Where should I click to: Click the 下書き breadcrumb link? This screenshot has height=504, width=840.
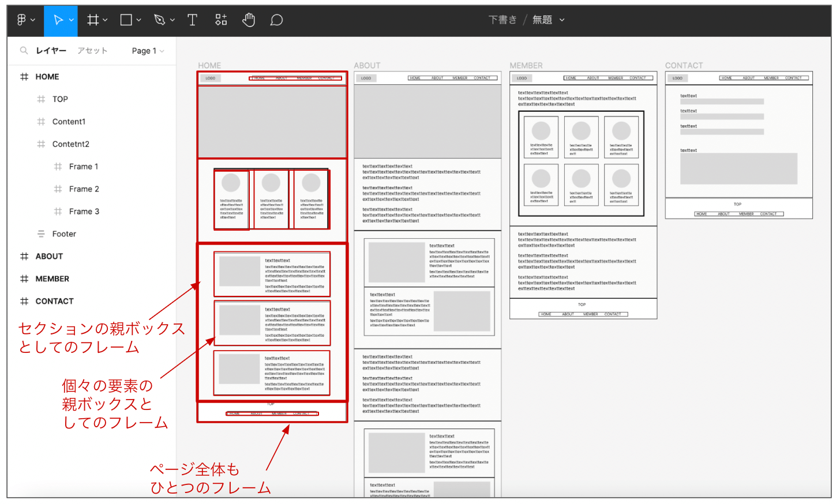pyautogui.click(x=502, y=20)
